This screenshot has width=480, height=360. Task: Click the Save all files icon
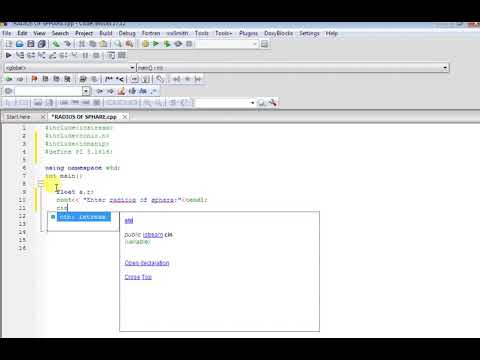pos(42,44)
